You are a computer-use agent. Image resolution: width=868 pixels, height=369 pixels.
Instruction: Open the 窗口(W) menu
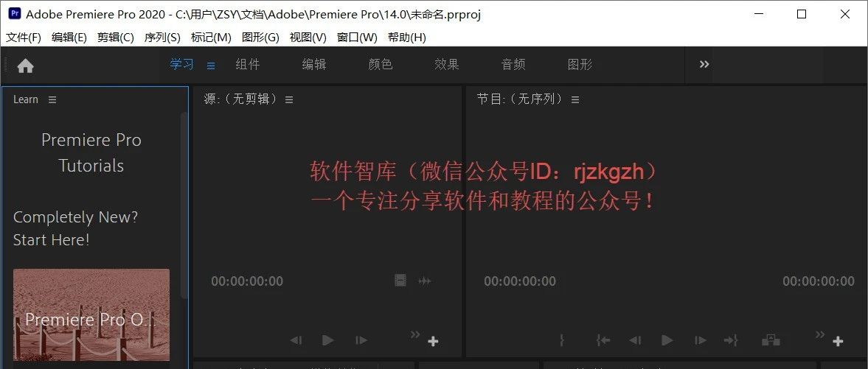[357, 37]
